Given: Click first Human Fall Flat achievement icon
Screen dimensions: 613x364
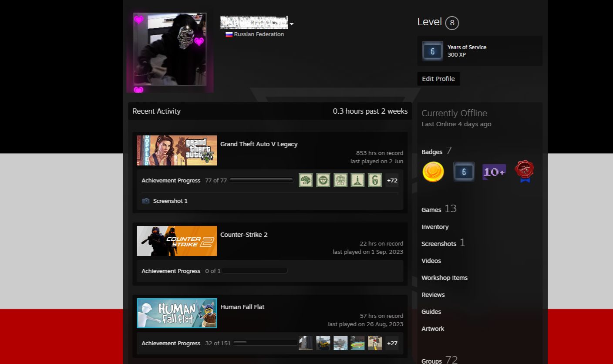Looking at the screenshot, I should click(x=306, y=343).
